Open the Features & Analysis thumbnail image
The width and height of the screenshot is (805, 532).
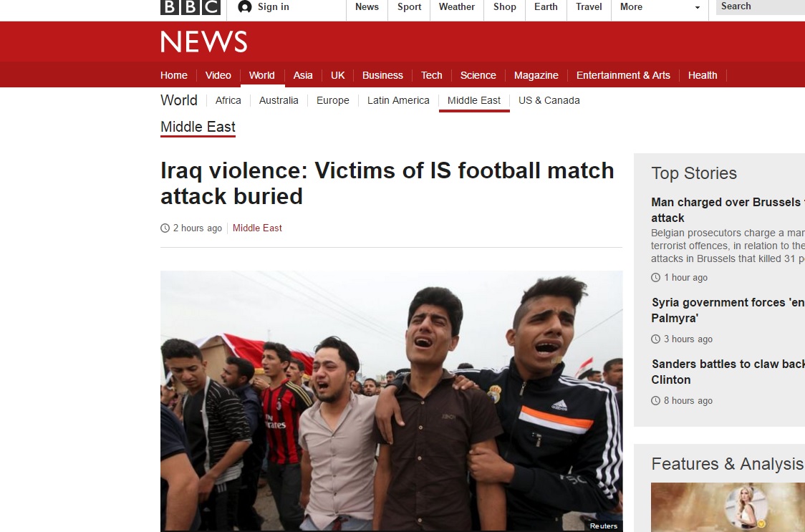[x=728, y=508]
